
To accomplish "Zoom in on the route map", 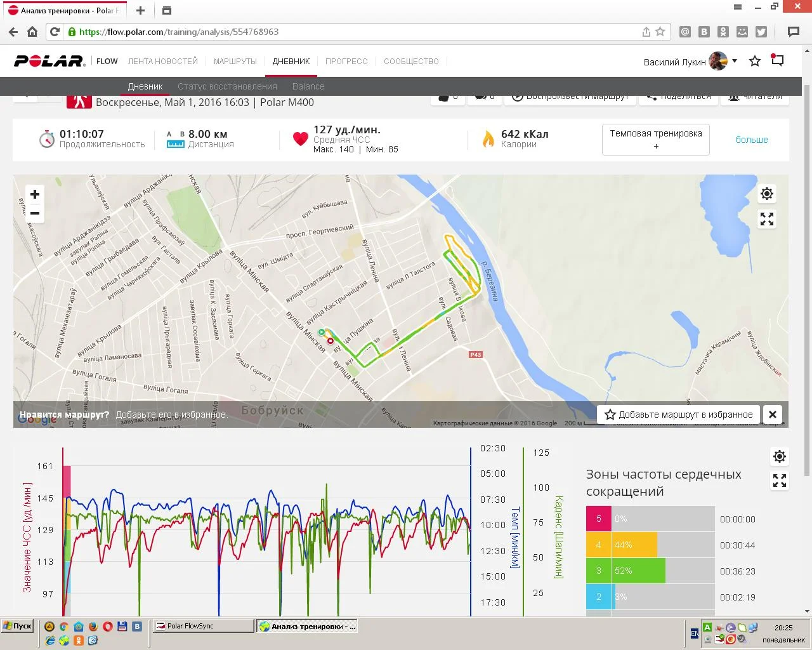I will [x=35, y=194].
